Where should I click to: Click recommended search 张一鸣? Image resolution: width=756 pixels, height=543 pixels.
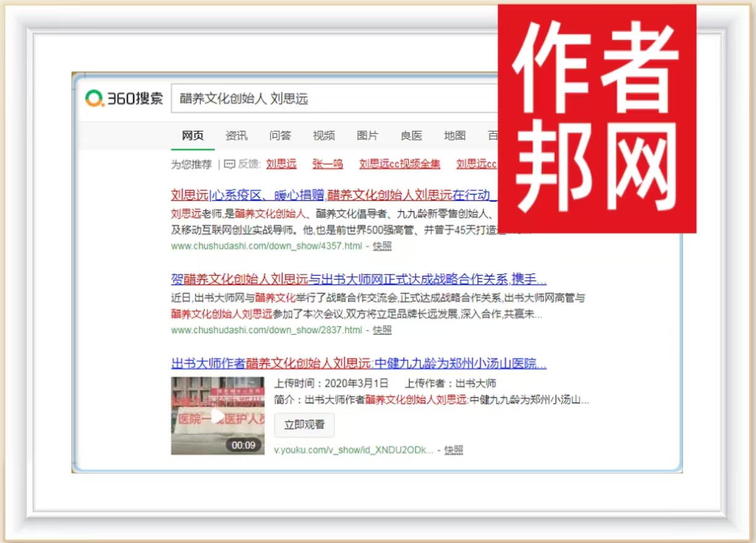328,164
